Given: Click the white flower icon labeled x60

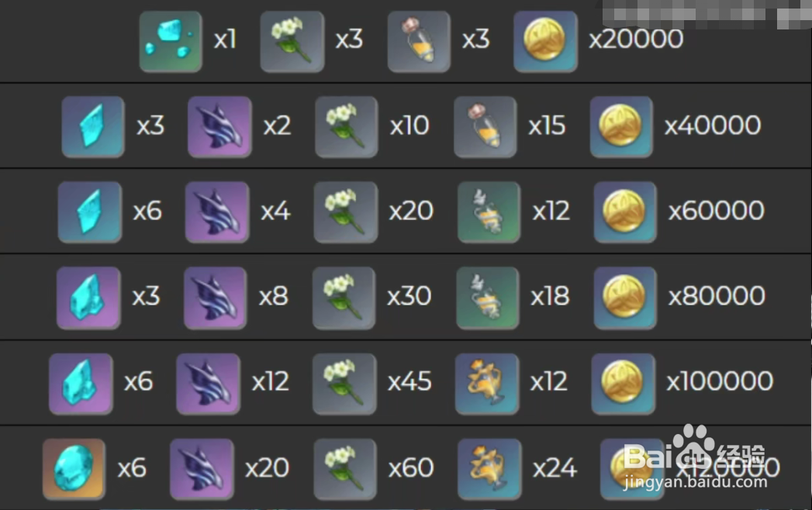Looking at the screenshot, I should coord(345,470).
